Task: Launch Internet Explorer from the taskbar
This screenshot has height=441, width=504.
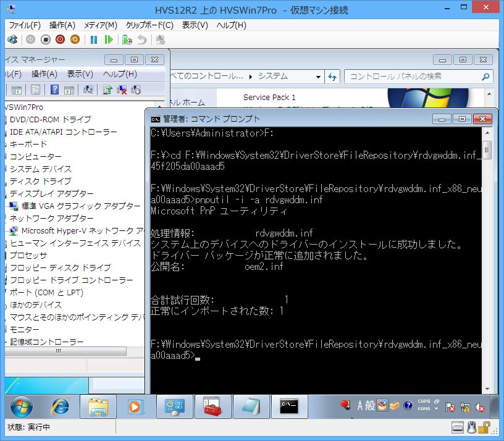Action: click(60, 406)
